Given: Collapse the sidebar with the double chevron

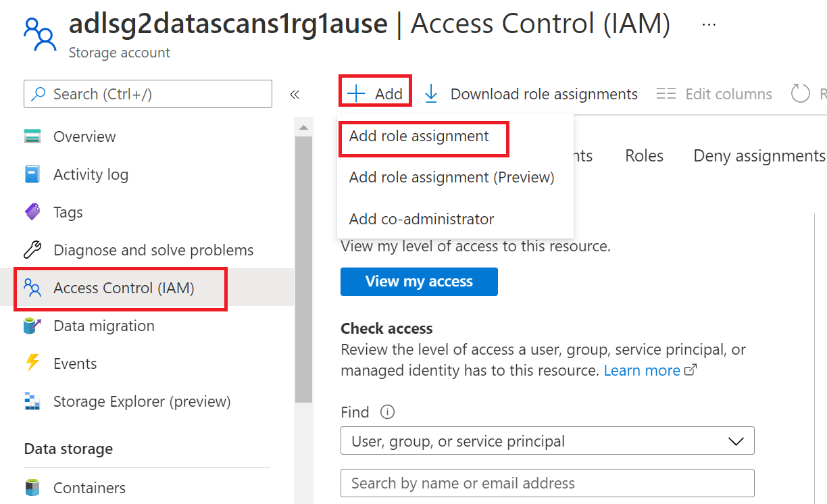Looking at the screenshot, I should [x=294, y=94].
